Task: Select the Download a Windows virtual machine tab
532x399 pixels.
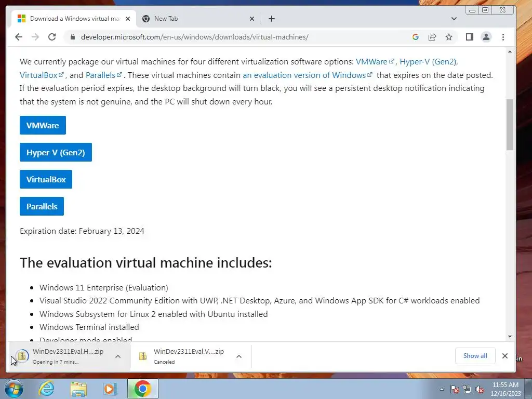Action: [74, 19]
